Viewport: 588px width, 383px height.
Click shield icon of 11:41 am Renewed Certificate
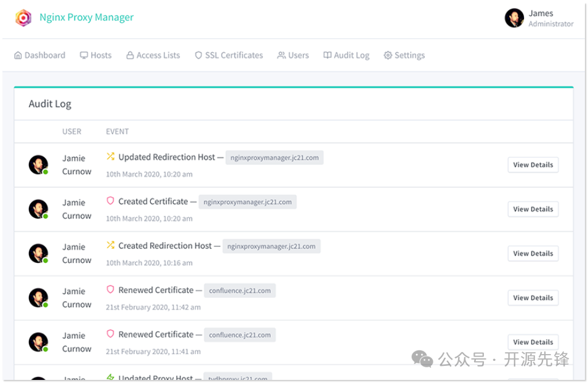point(110,334)
